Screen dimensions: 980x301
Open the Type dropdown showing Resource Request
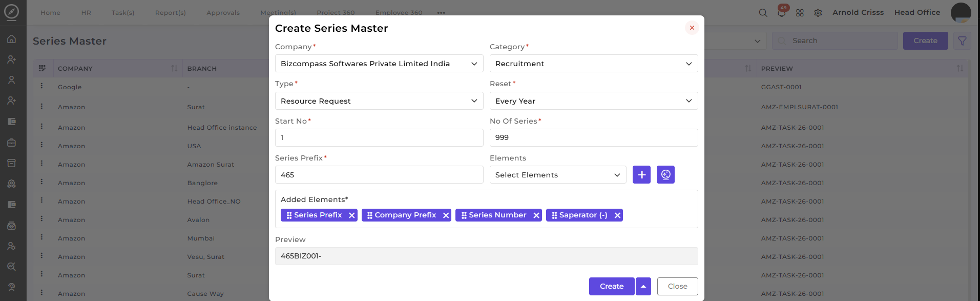tap(379, 101)
